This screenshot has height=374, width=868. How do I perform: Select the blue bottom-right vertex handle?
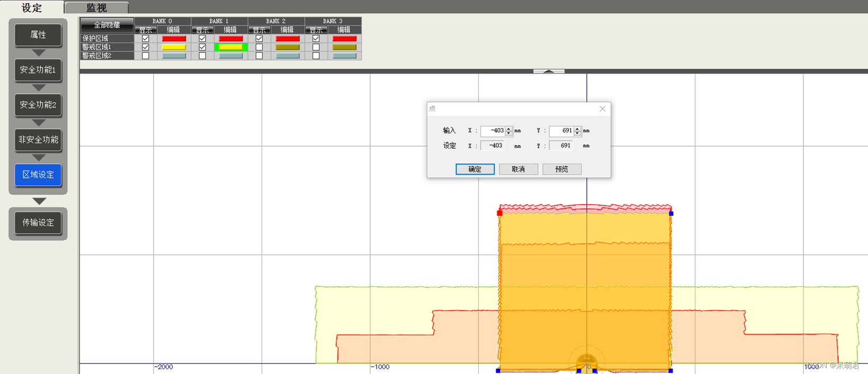coord(670,370)
